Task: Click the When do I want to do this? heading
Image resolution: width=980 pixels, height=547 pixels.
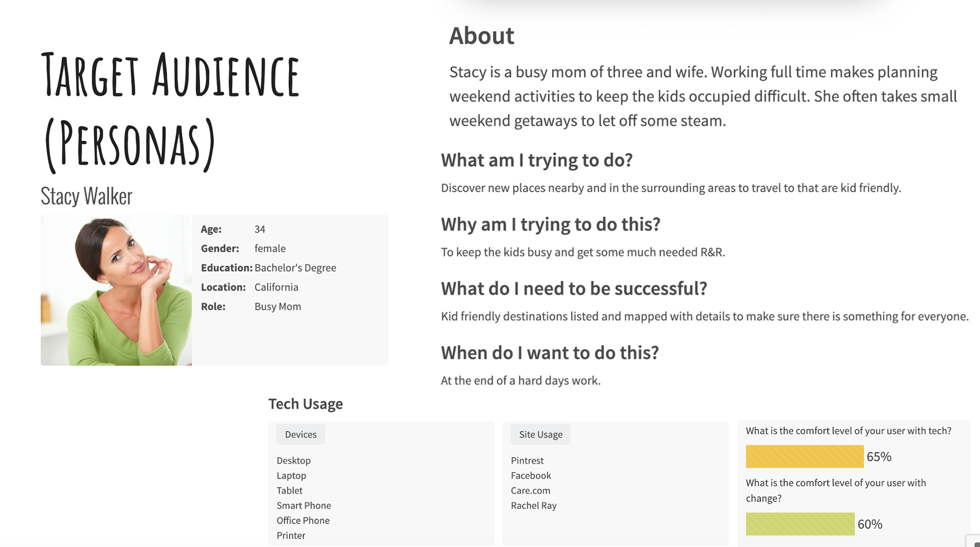Action: [550, 353]
